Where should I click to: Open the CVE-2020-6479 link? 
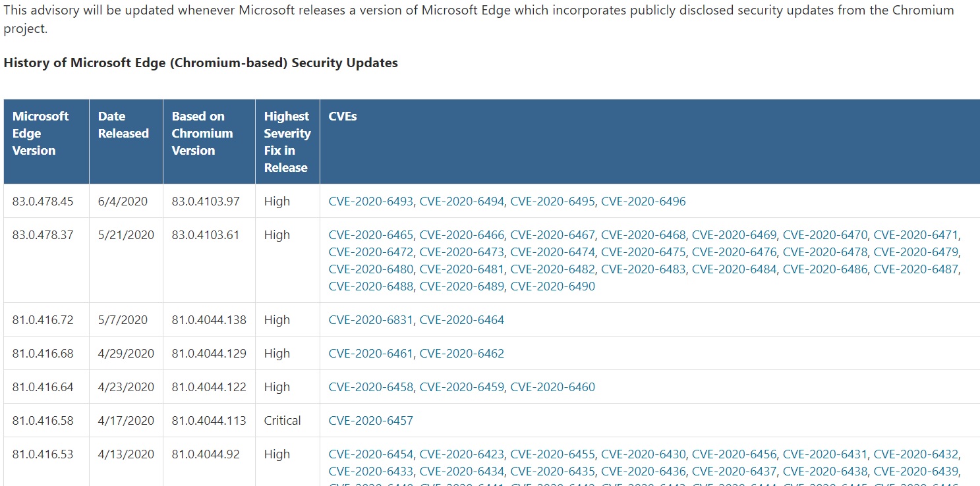[916, 252]
